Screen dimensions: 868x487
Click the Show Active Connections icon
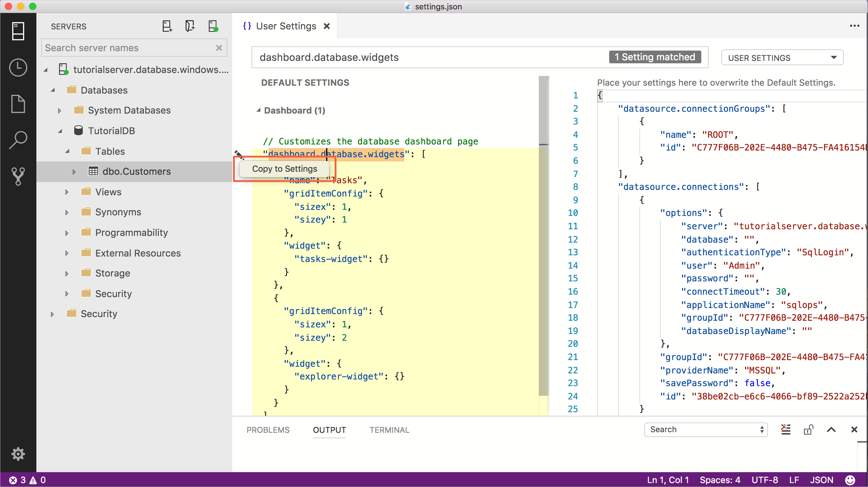(x=213, y=26)
